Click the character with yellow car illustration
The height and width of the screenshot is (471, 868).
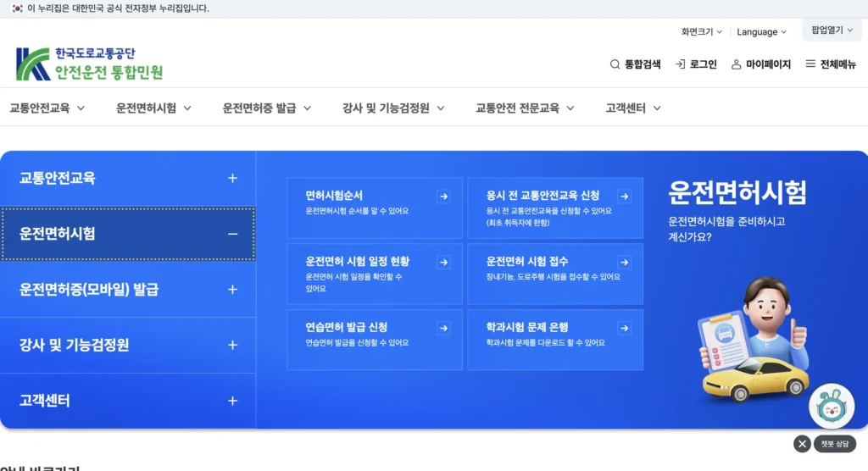(x=754, y=340)
